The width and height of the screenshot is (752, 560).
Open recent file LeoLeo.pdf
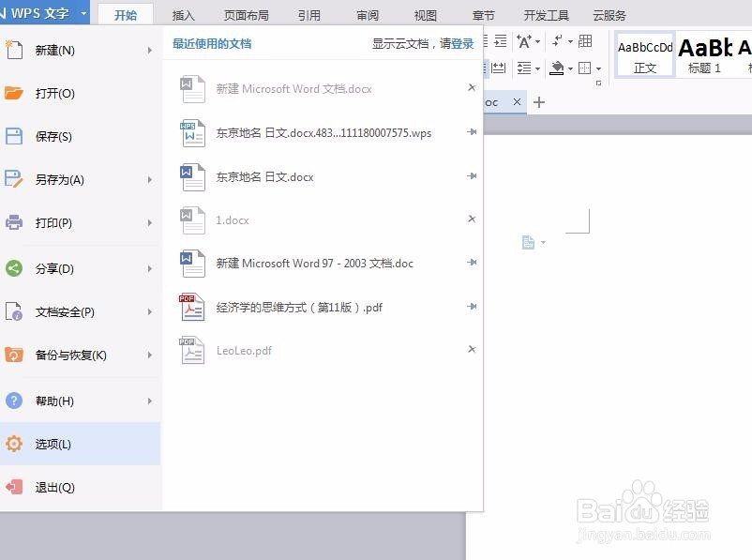pos(244,351)
